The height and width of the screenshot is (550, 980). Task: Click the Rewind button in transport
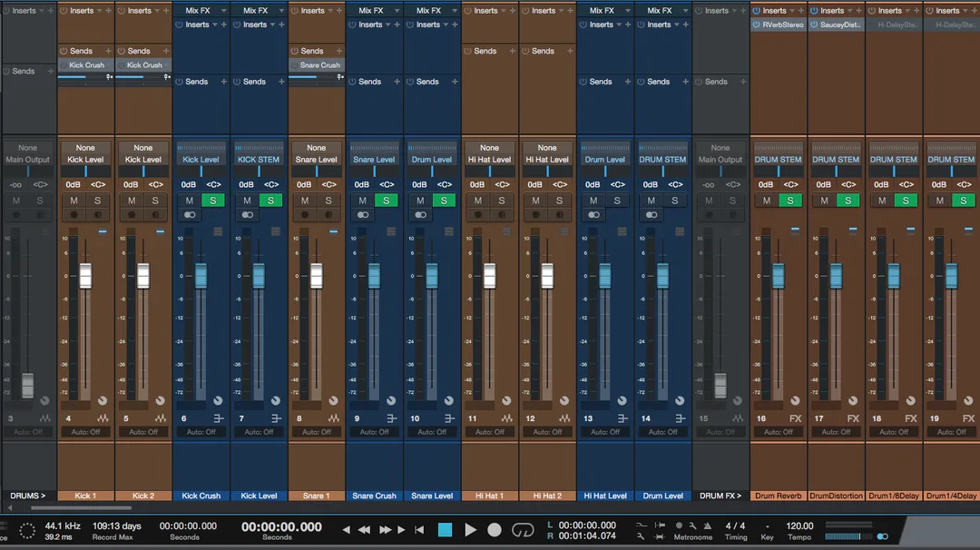coord(364,529)
